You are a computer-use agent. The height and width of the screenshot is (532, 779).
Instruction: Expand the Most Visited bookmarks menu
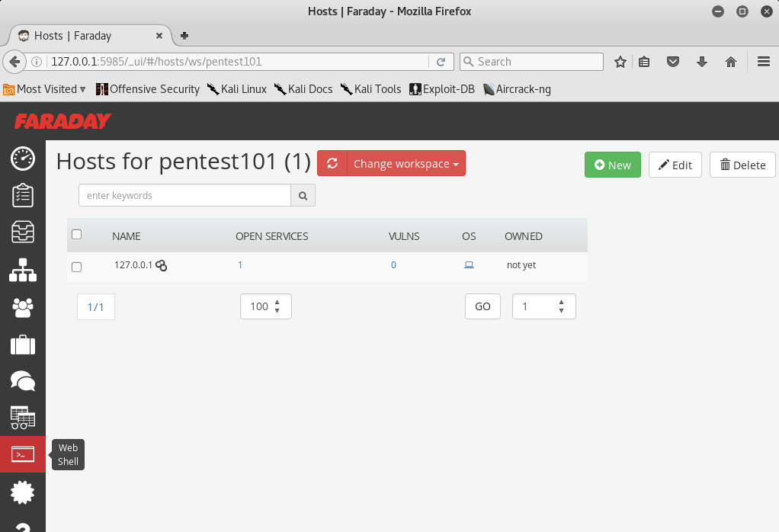tap(45, 89)
